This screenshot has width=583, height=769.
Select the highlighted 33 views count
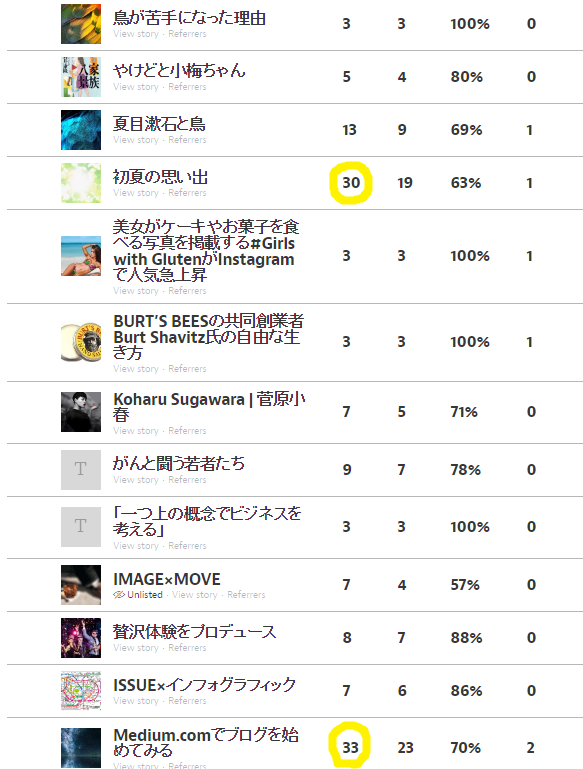coord(351,747)
